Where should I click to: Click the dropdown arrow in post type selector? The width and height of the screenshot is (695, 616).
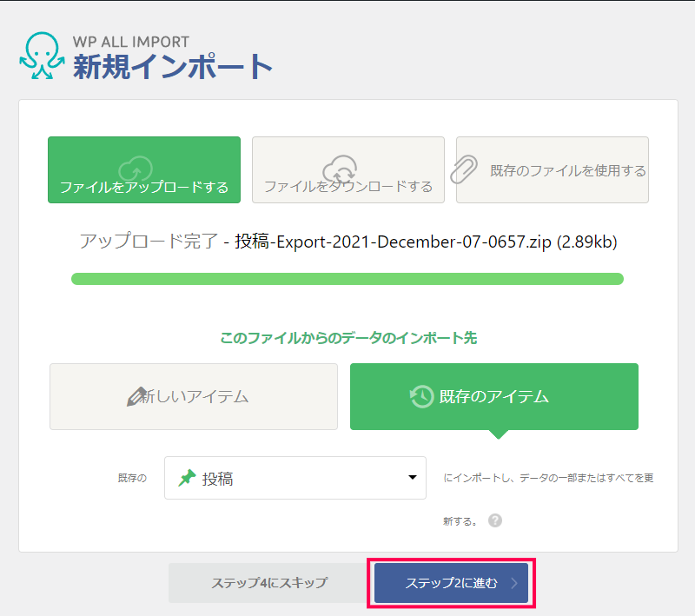413,477
